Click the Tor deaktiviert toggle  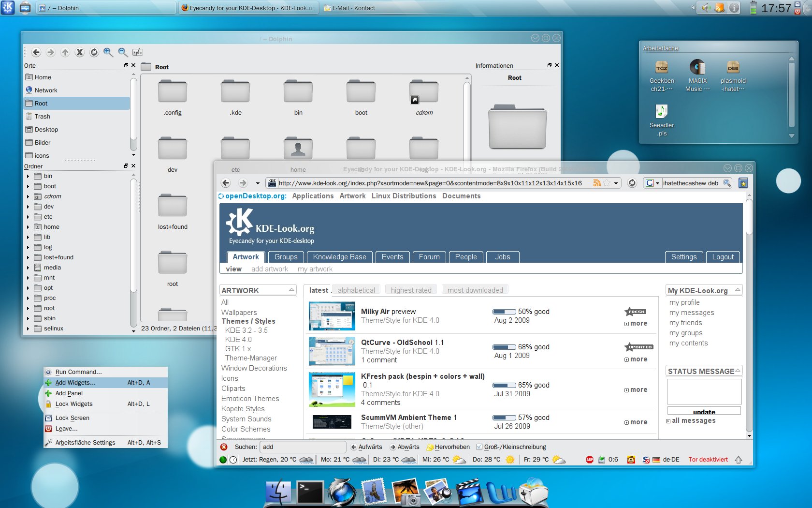click(708, 460)
